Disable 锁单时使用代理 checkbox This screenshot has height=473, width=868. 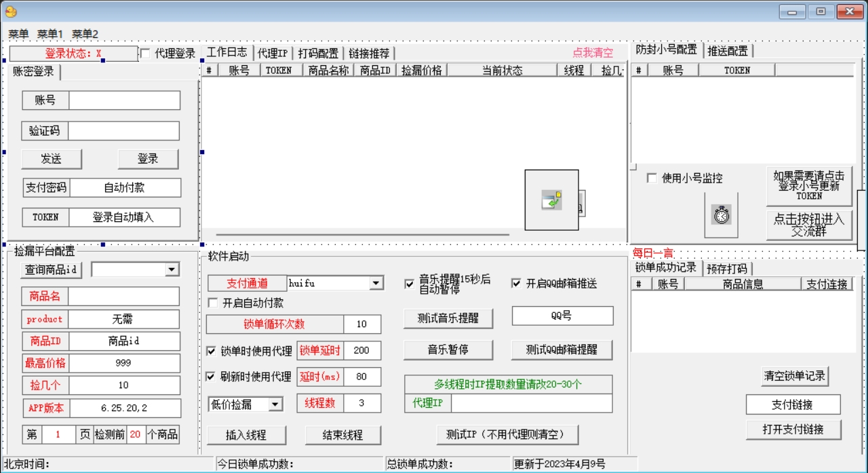pyautogui.click(x=212, y=351)
